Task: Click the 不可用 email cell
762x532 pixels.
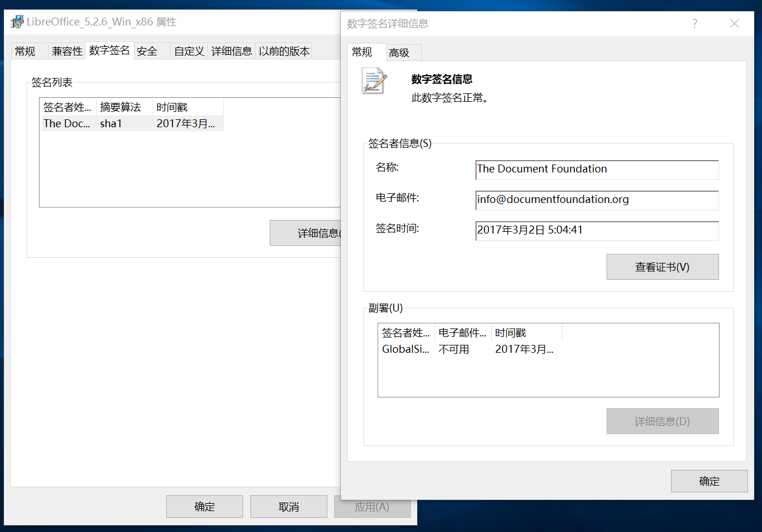Action: [x=454, y=349]
